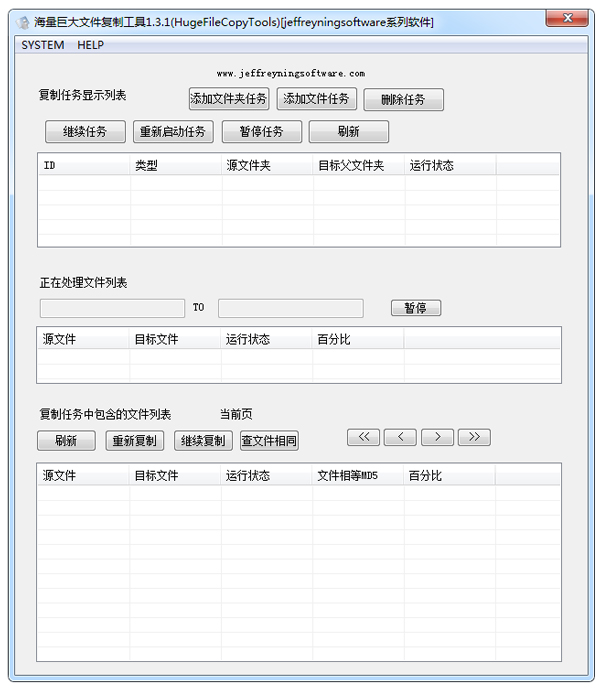This screenshot has height=689, width=600.
Task: Click 目标文件 header in bottom file list table
Action: [175, 475]
